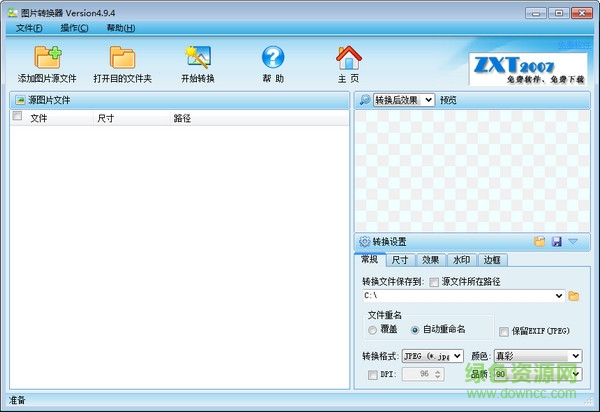This screenshot has width=600, height=412.
Task: Tick the select-all checkbox in file list header
Action: pos(17,117)
